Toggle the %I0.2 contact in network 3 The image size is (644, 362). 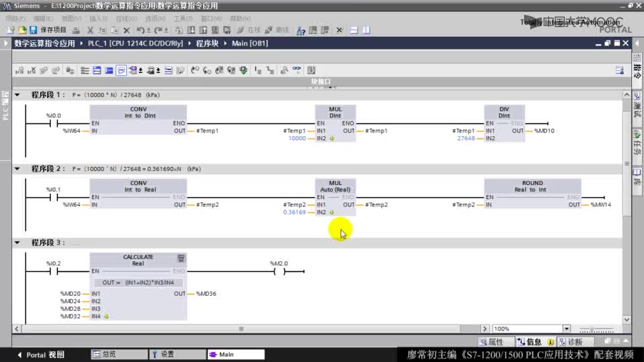point(54,271)
